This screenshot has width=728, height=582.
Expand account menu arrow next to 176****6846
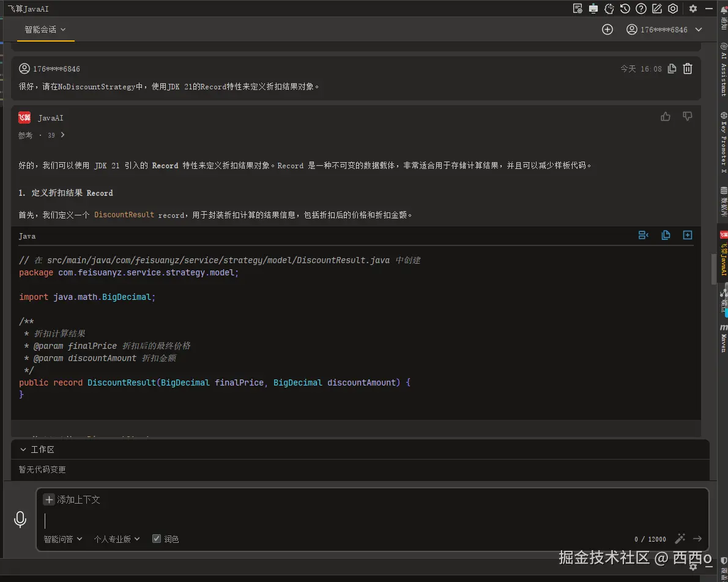coord(698,29)
